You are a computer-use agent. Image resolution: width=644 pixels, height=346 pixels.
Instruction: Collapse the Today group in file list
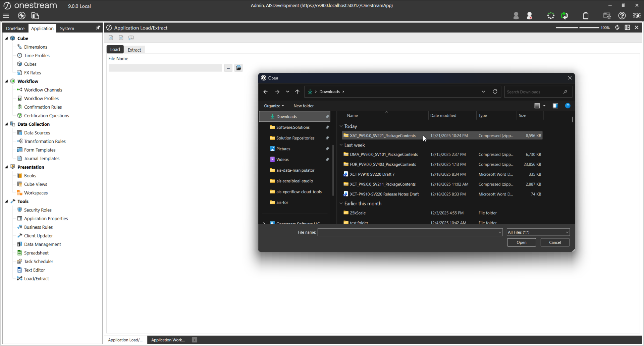tap(341, 126)
